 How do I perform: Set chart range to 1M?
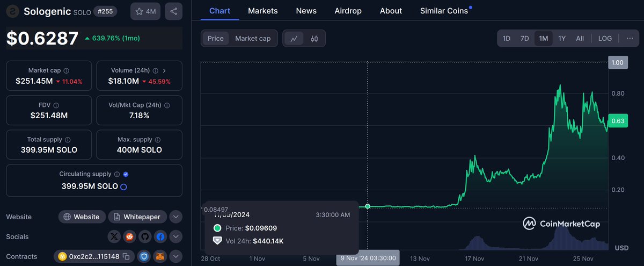coord(544,38)
